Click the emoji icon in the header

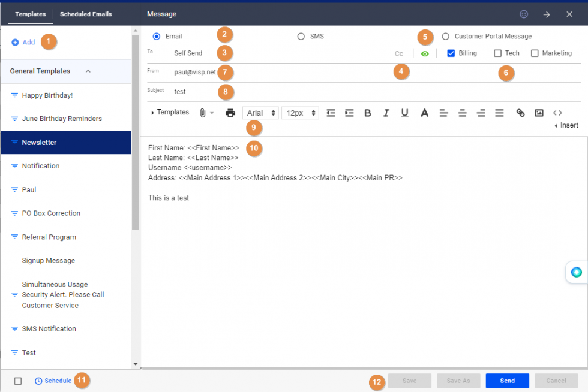point(523,14)
